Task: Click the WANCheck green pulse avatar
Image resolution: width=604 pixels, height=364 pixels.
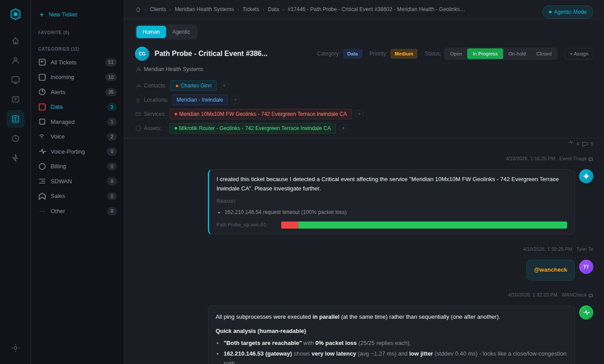Action: click(x=586, y=313)
